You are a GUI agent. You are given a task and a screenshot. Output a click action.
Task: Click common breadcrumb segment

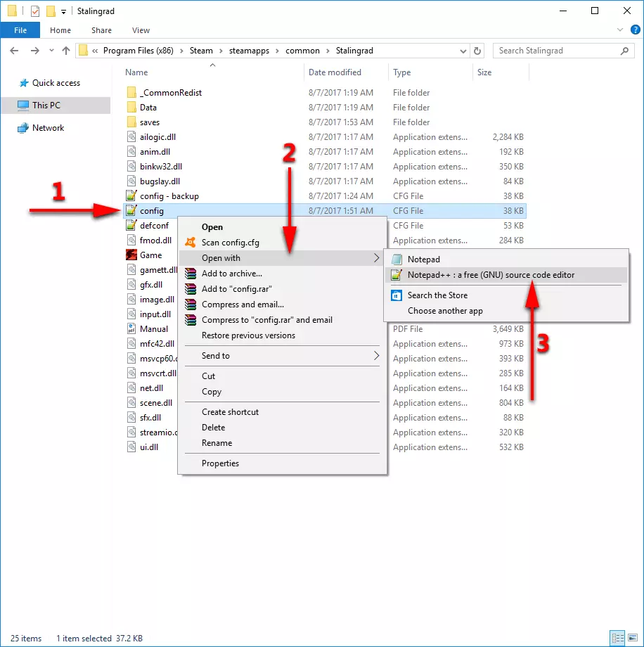point(302,51)
